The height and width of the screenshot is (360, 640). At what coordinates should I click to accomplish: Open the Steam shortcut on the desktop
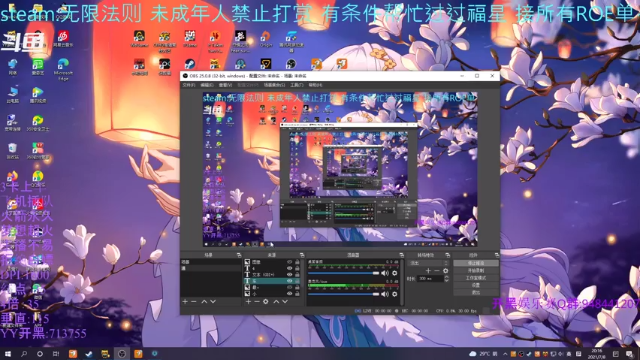click(190, 64)
